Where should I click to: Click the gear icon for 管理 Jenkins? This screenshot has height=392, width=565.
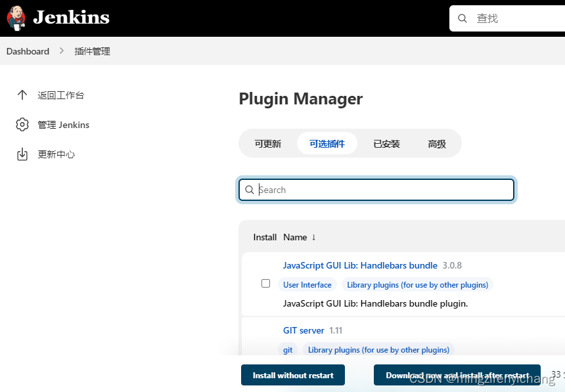click(22, 125)
